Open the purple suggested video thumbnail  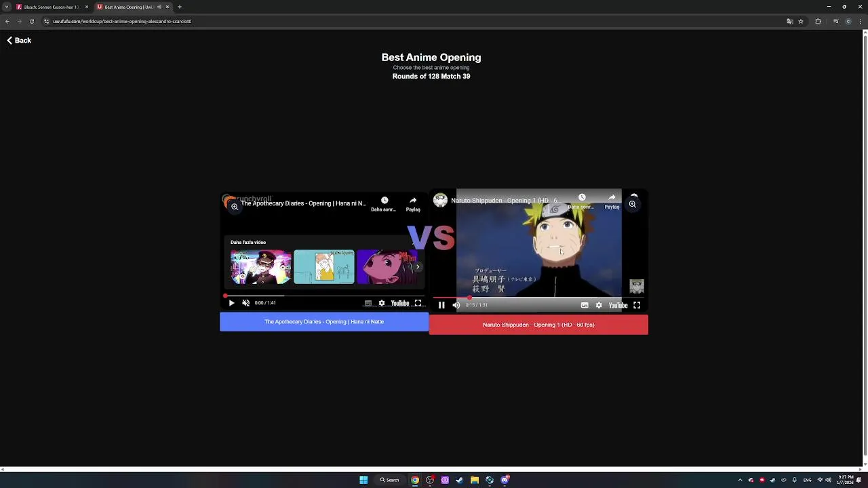pos(387,266)
